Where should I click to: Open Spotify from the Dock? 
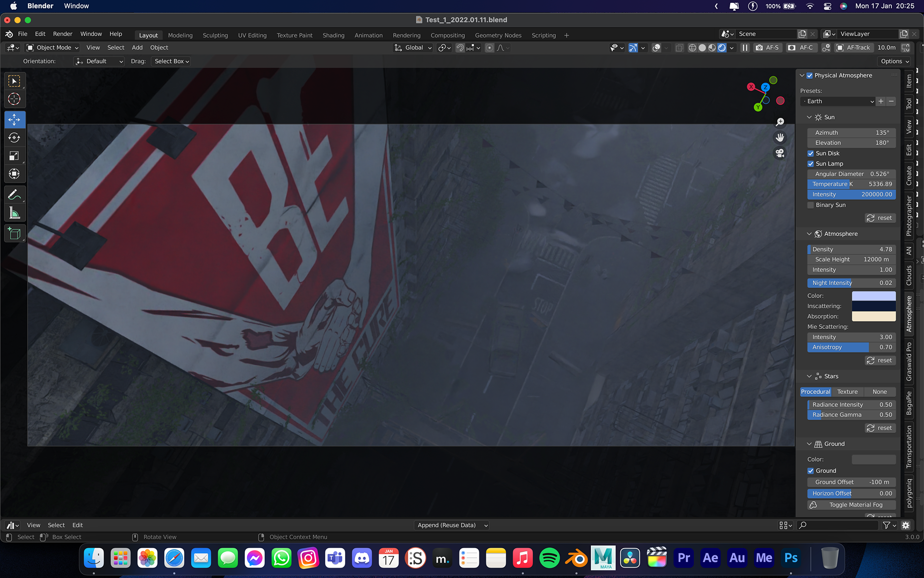point(549,558)
